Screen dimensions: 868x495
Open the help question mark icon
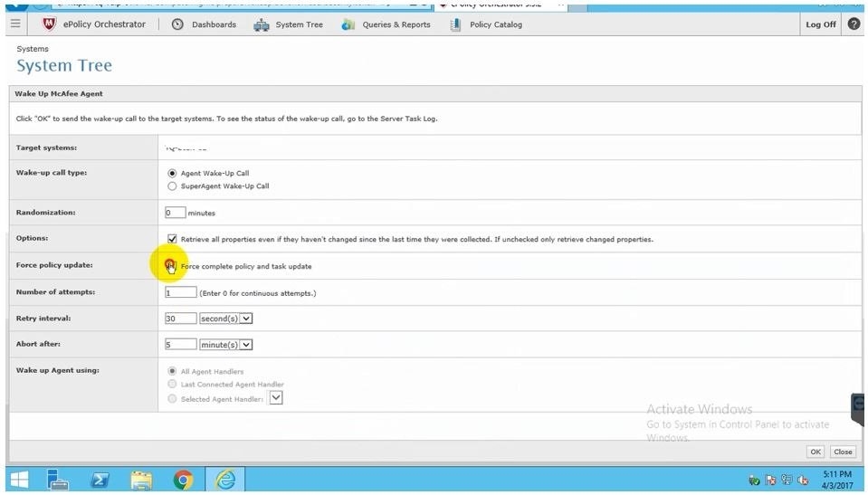[854, 24]
